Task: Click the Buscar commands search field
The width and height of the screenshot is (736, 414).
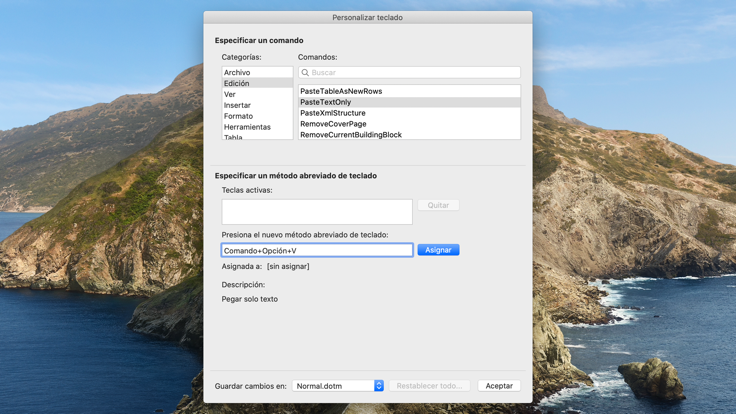Action: [x=409, y=72]
